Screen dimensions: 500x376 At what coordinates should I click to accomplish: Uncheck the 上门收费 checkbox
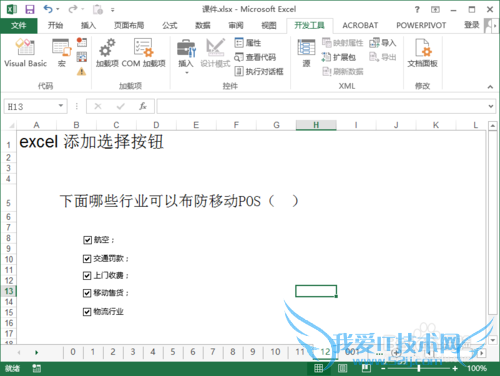click(x=87, y=275)
